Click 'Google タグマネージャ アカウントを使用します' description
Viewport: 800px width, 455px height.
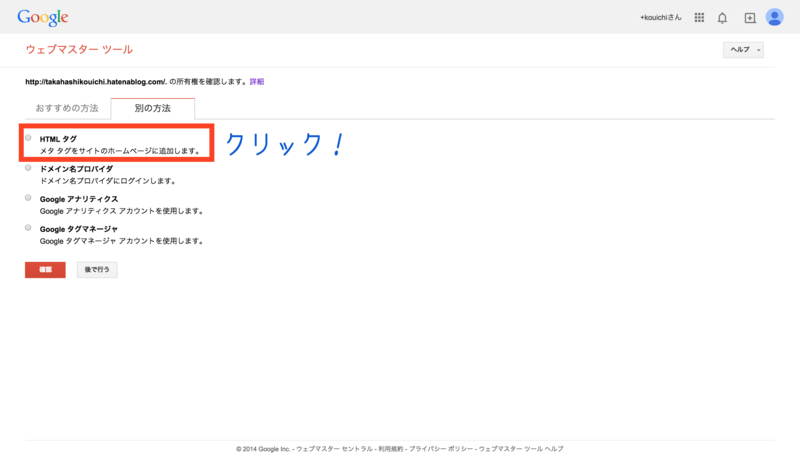[121, 241]
